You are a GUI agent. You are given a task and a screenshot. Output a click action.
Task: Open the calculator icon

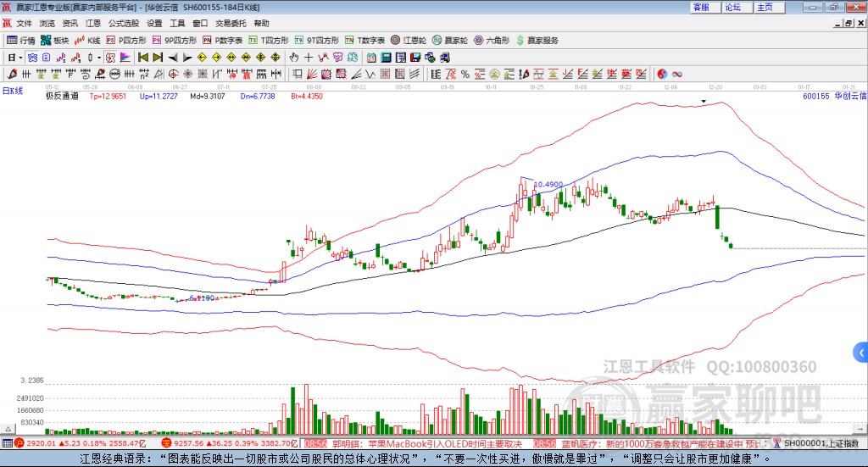pos(386,58)
